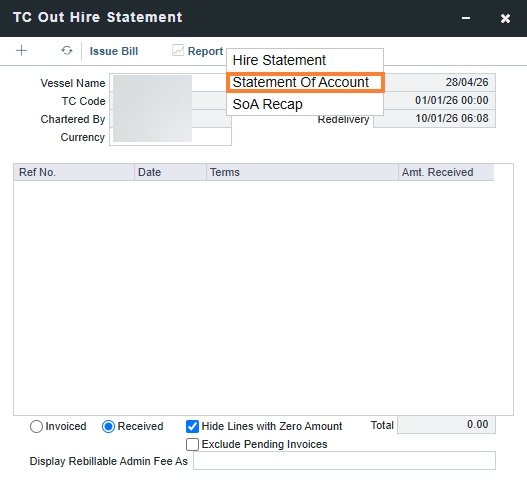Click the Vessel Name label

coord(73,83)
